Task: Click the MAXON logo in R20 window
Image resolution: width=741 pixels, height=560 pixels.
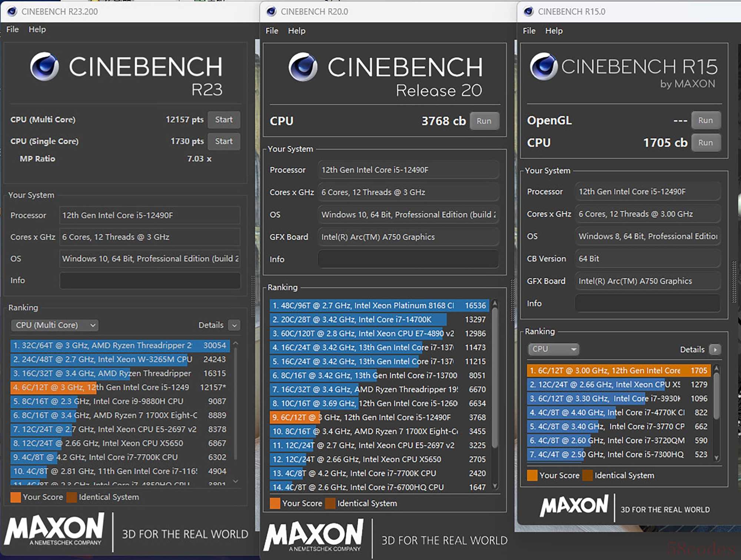Action: 313,535
